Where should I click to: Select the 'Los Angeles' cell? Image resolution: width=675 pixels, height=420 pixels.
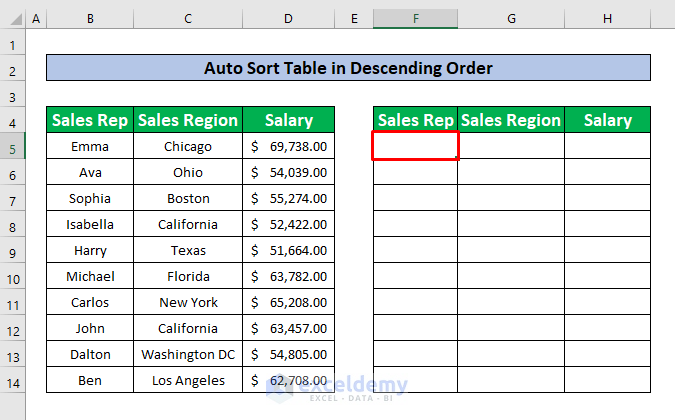(188, 380)
